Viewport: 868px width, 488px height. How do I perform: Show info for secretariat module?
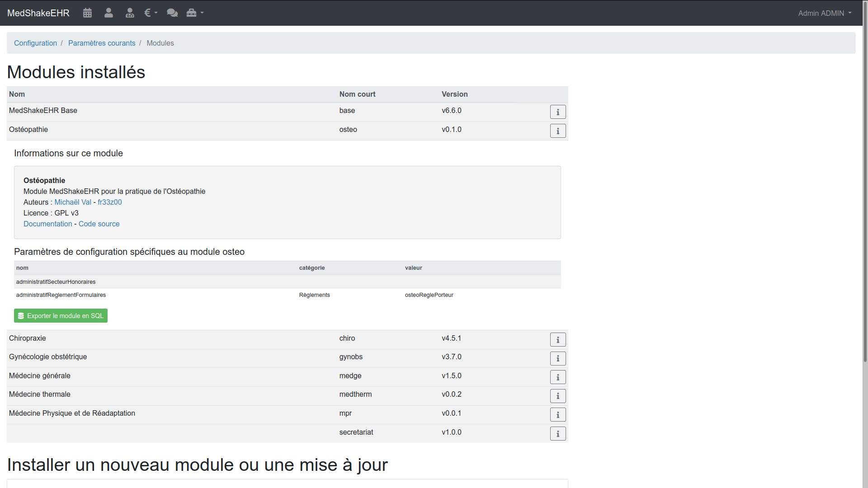point(558,434)
